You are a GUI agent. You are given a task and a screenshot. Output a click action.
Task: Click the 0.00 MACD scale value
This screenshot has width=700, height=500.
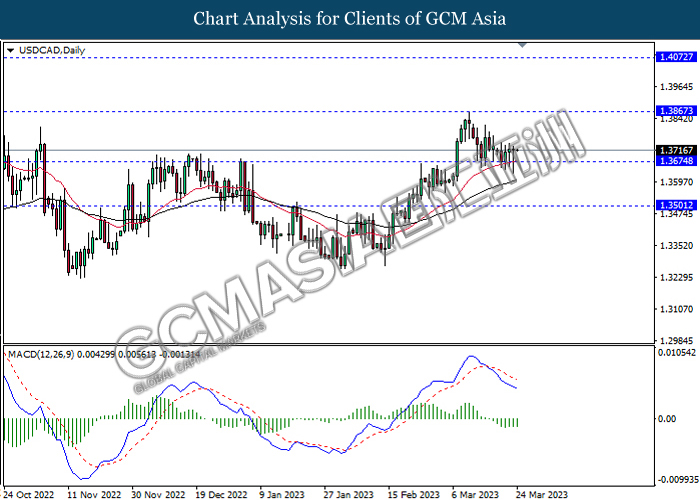coord(667,419)
